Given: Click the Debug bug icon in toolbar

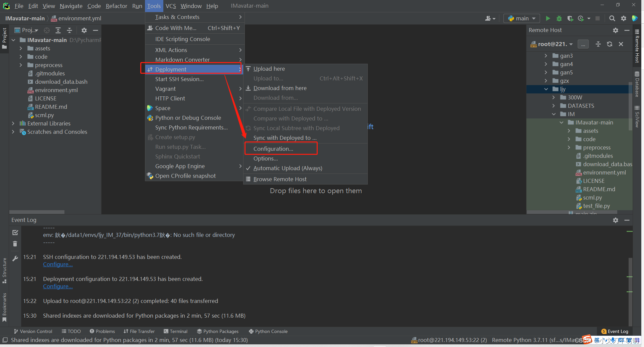Looking at the screenshot, I should (x=559, y=18).
